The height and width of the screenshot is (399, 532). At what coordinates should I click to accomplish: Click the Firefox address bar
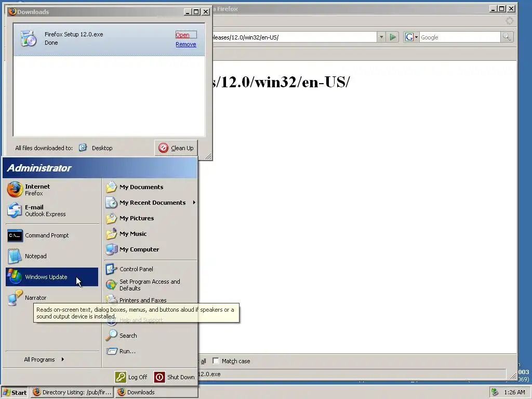(294, 37)
